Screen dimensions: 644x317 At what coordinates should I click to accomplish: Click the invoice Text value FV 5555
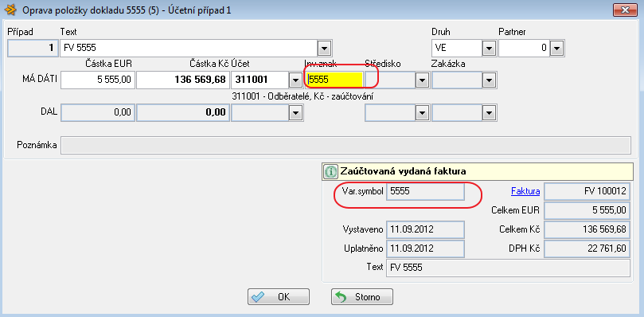508,268
